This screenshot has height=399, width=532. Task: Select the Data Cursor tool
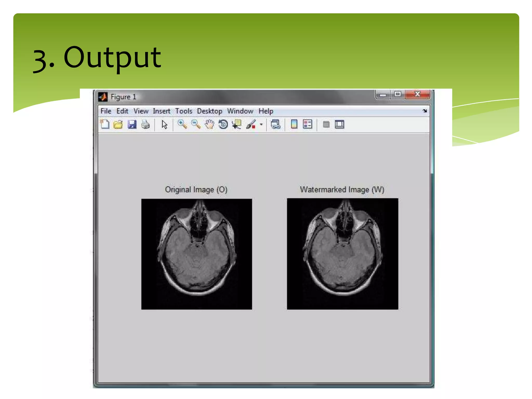pos(237,124)
